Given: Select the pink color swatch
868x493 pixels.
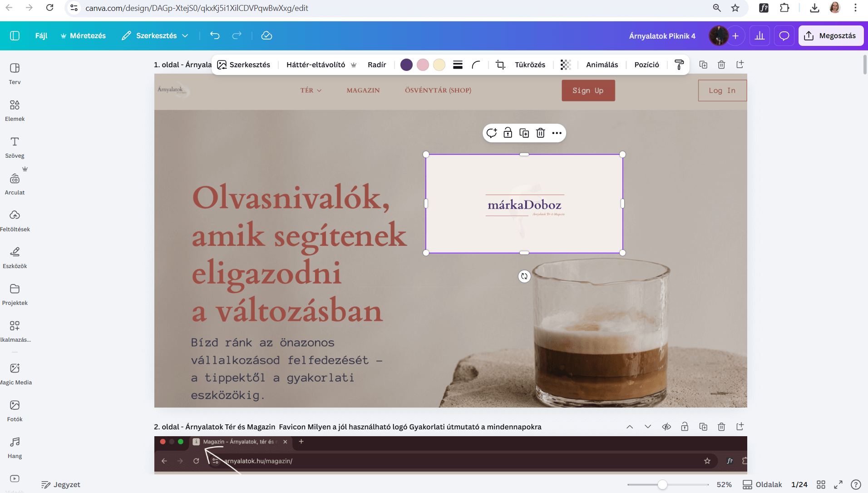Looking at the screenshot, I should 423,65.
